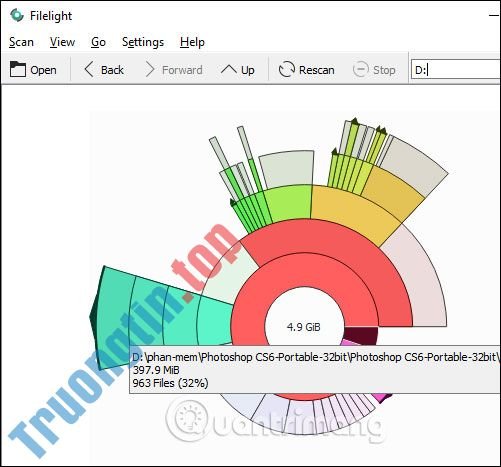The width and height of the screenshot is (501, 467).
Task: Open the Scan menu
Action: click(21, 42)
